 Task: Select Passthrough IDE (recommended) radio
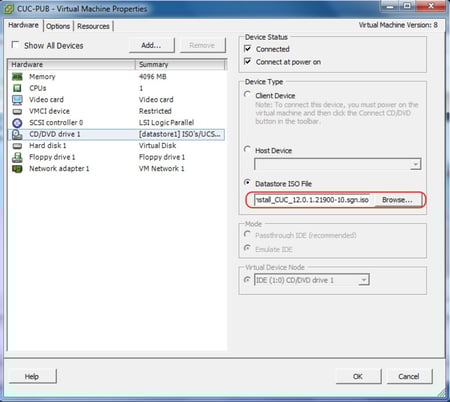[x=247, y=234]
